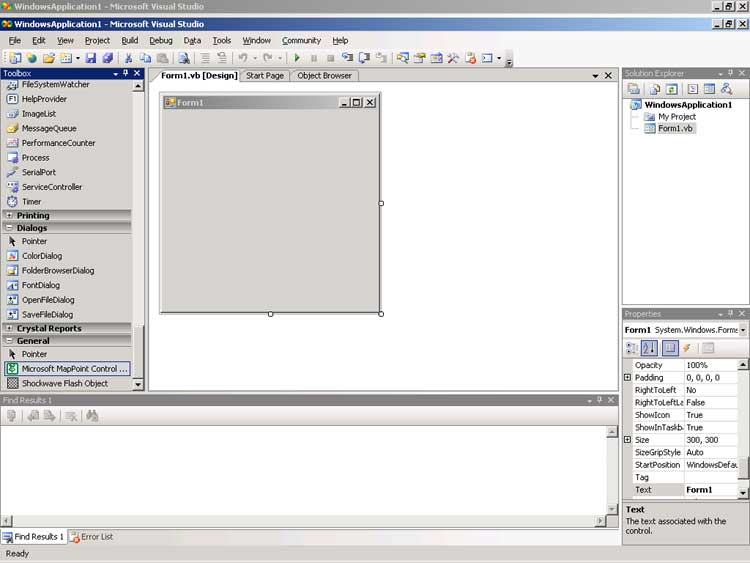Open the Properties object selector dropdown
The width and height of the screenshot is (750, 563).
pos(743,330)
